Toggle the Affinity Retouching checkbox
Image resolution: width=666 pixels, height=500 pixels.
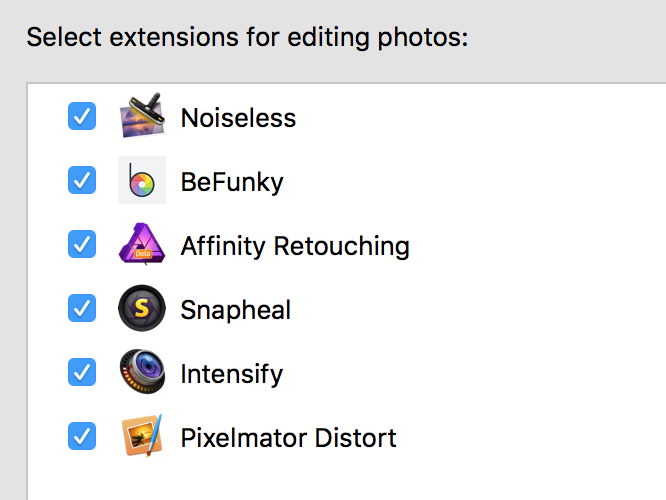tap(82, 245)
